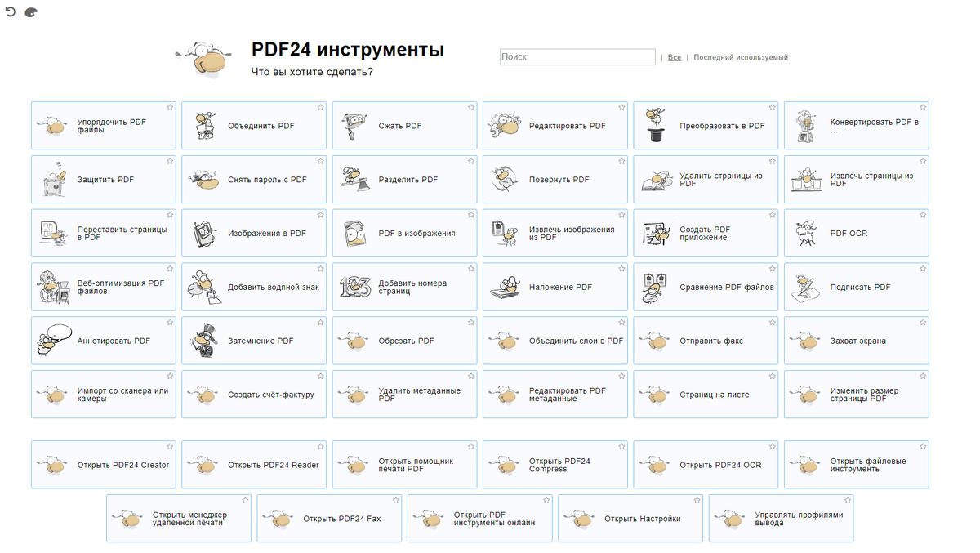Choose the Преобразовать в PDF hat icon

(655, 125)
